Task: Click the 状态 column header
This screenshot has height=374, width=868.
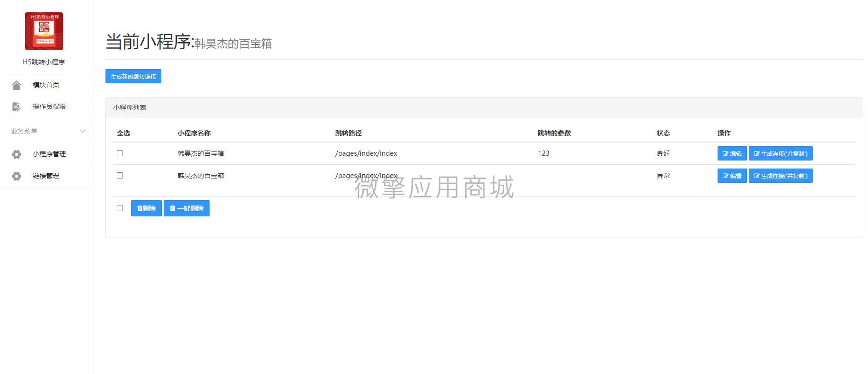Action: (x=663, y=133)
